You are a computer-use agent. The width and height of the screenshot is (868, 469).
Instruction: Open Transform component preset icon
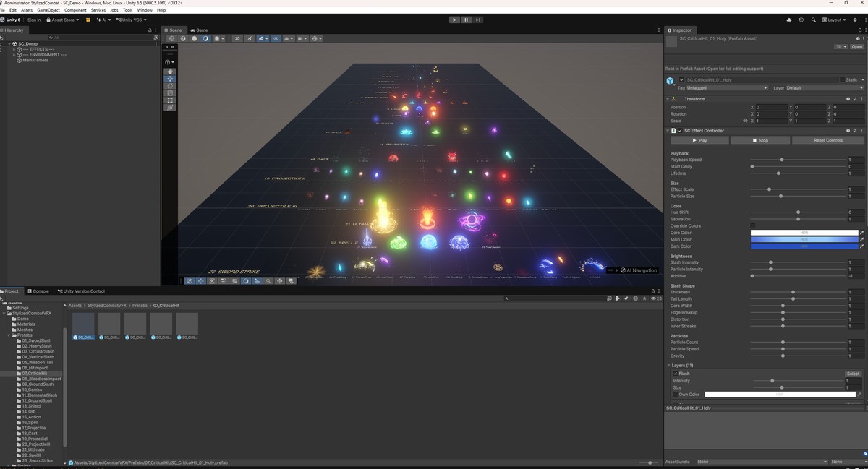pos(855,98)
